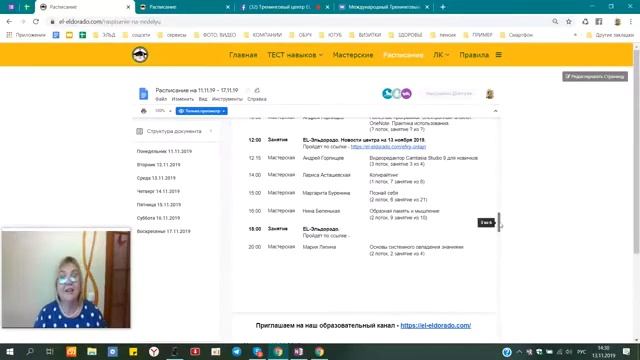Click the Google Docs document icon
The image size is (640, 360).
pyautogui.click(x=143, y=94)
